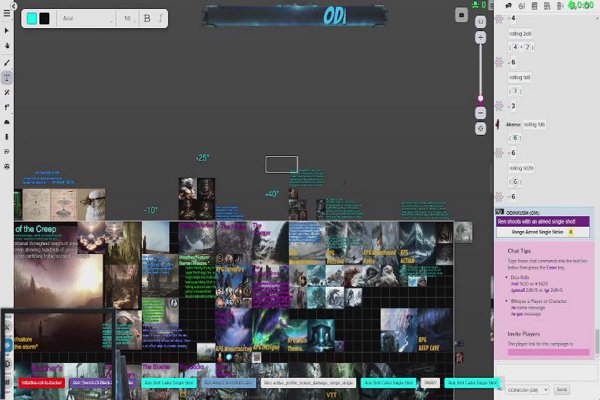The width and height of the screenshot is (600, 400).
Task: Click the Invite Players heading
Action: pyautogui.click(x=524, y=334)
